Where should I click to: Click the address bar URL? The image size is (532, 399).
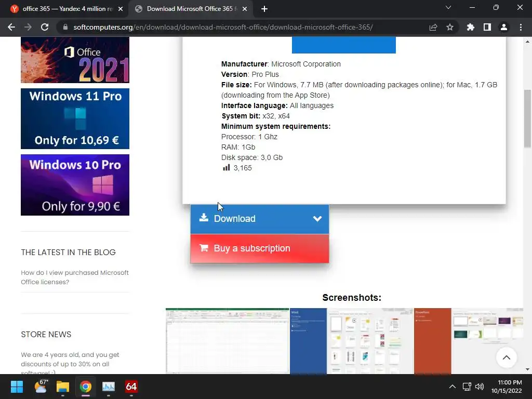point(223,27)
